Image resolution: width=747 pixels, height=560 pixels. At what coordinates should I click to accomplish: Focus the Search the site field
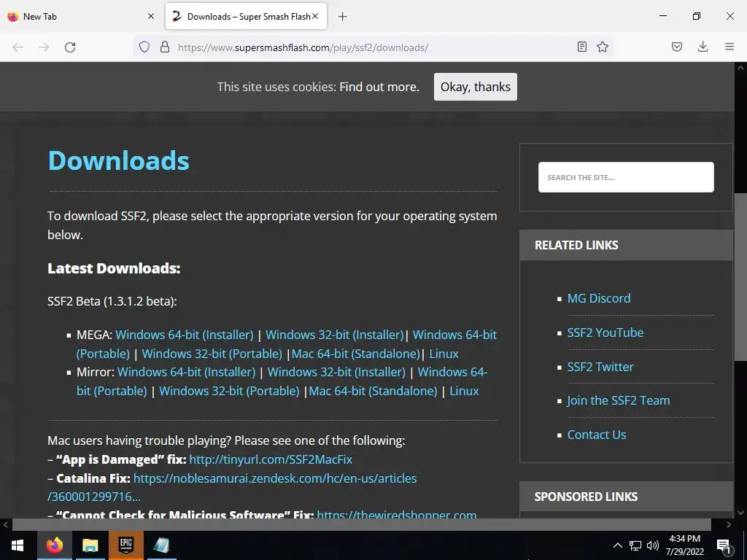pyautogui.click(x=626, y=177)
